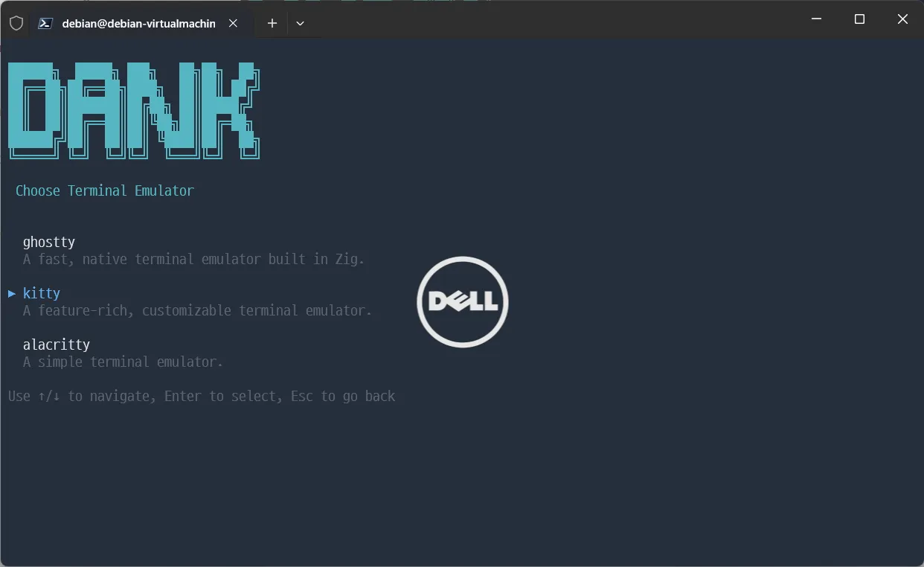Close the debian@debian-virtualmachine tab
This screenshot has width=924, height=567.
(x=233, y=23)
